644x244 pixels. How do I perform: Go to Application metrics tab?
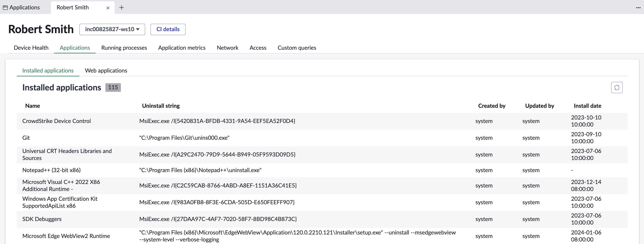click(182, 48)
